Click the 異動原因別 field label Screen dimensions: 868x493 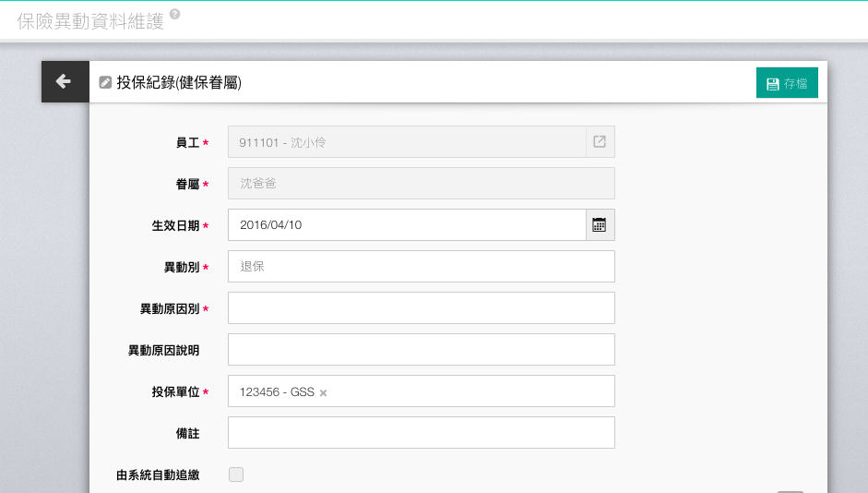tap(169, 309)
